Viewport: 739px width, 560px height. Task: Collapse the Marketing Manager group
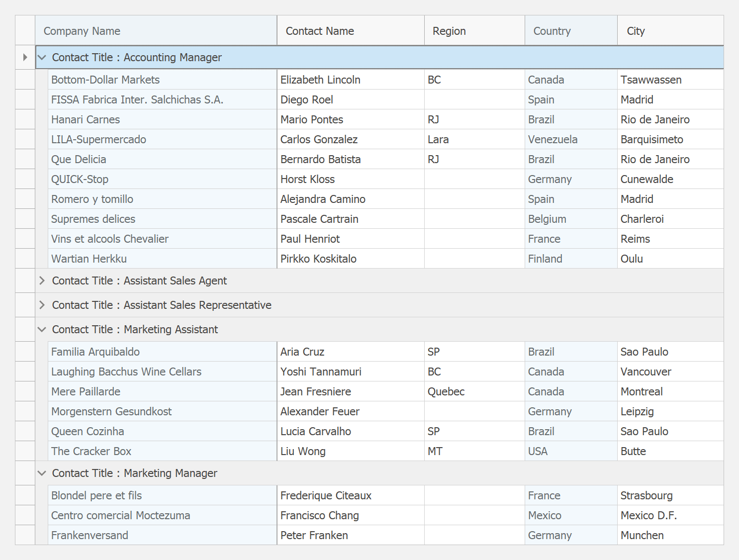point(42,473)
